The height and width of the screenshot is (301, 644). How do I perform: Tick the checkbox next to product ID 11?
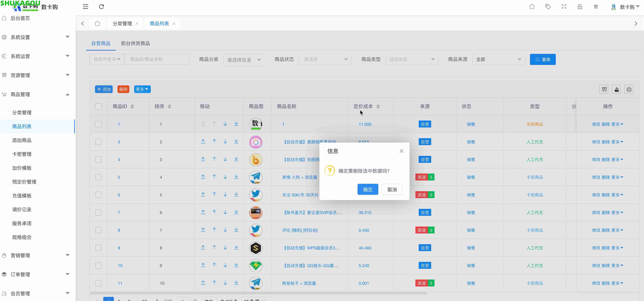[x=98, y=283]
